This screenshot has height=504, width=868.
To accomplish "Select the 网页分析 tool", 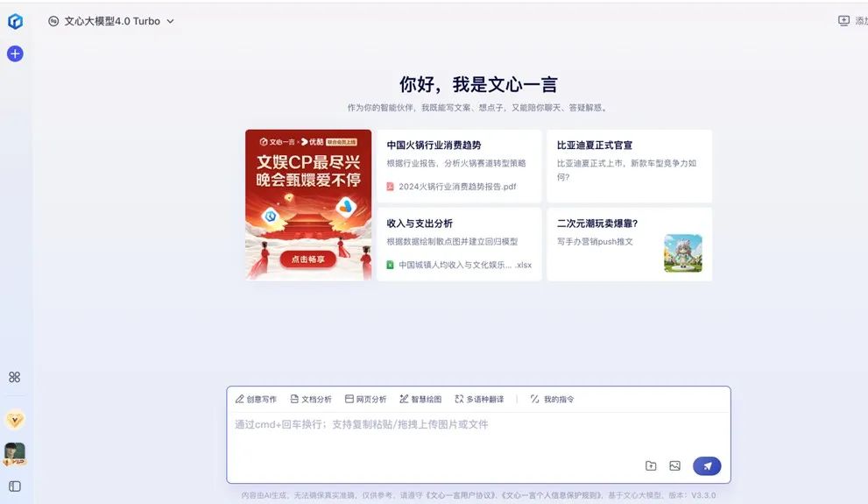I will click(365, 399).
